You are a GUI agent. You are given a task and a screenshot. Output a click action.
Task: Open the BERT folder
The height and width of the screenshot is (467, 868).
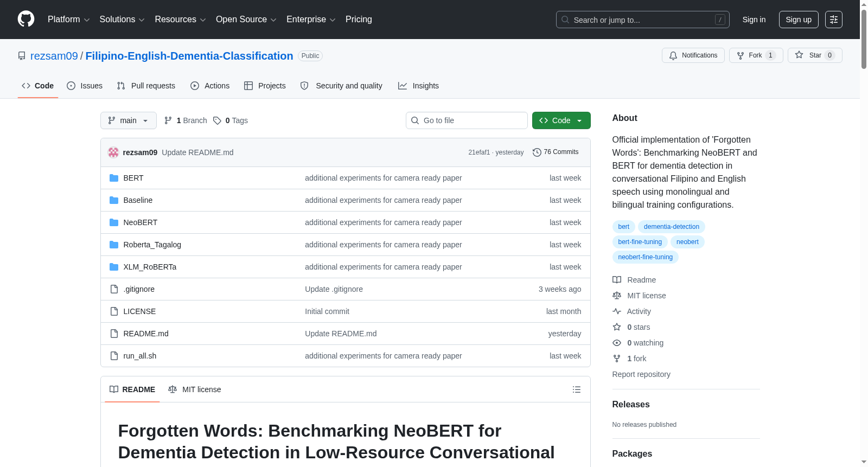(133, 178)
